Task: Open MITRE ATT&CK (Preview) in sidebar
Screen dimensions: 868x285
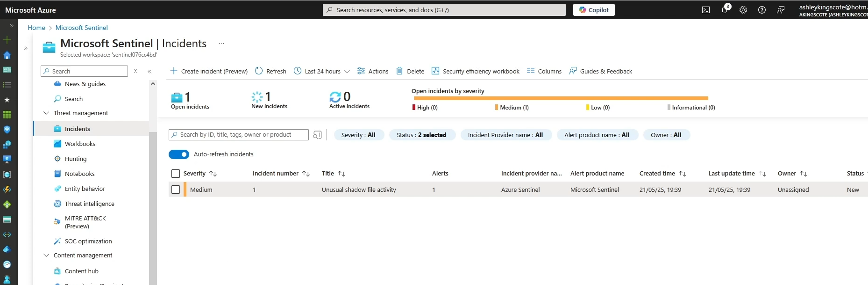Action: pyautogui.click(x=85, y=222)
